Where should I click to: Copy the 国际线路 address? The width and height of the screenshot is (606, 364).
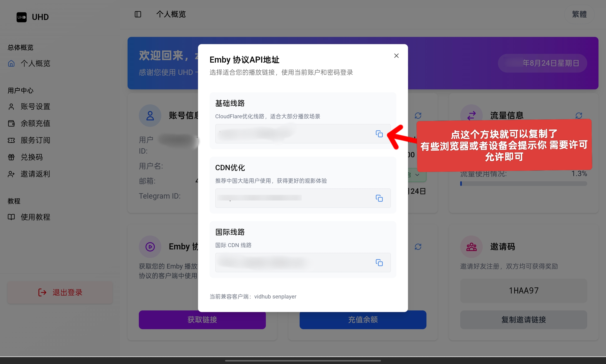tap(379, 263)
